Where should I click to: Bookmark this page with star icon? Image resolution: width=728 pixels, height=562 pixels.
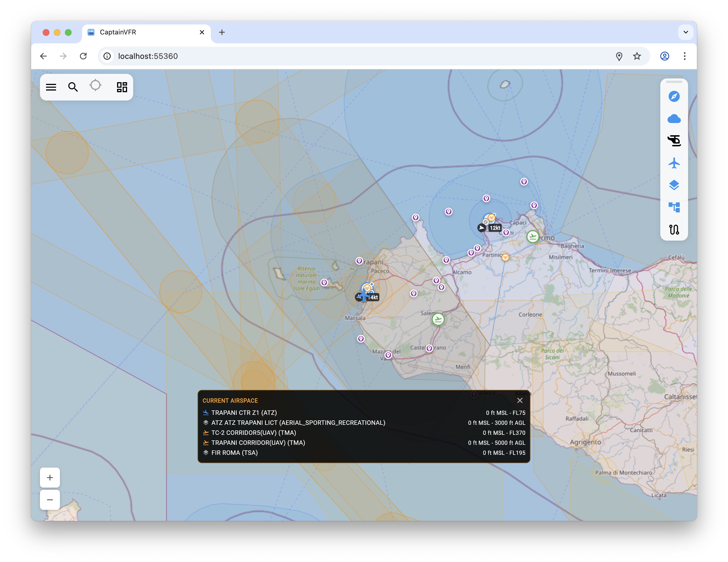[637, 56]
